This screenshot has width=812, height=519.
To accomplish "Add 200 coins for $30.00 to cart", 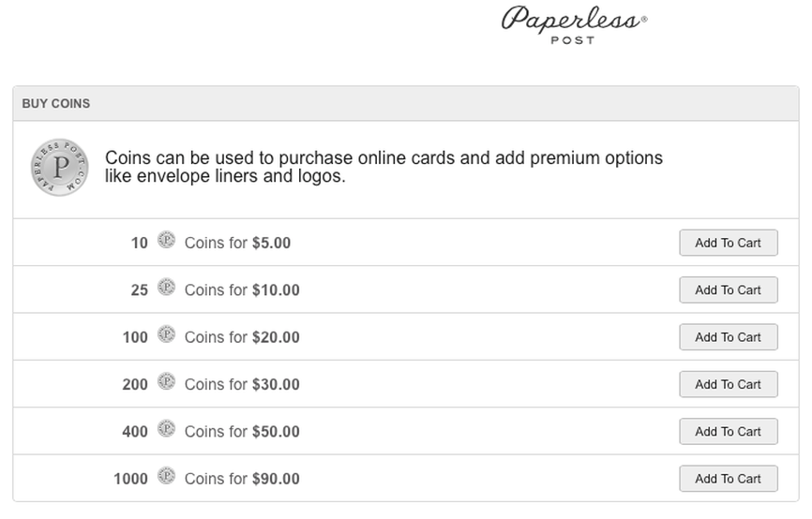I will [x=728, y=384].
